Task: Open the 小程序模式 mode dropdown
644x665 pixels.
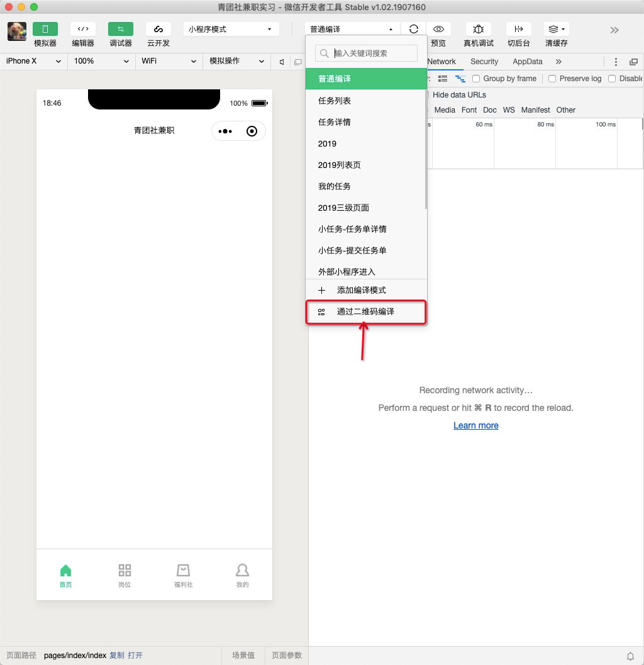Action: tap(231, 30)
